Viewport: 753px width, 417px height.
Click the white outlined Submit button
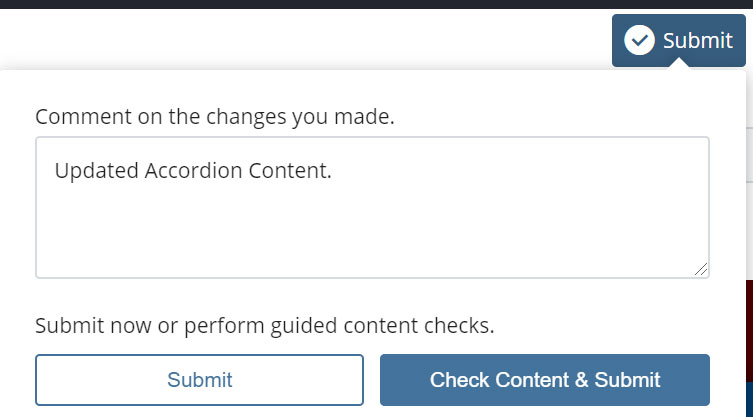[x=199, y=380]
